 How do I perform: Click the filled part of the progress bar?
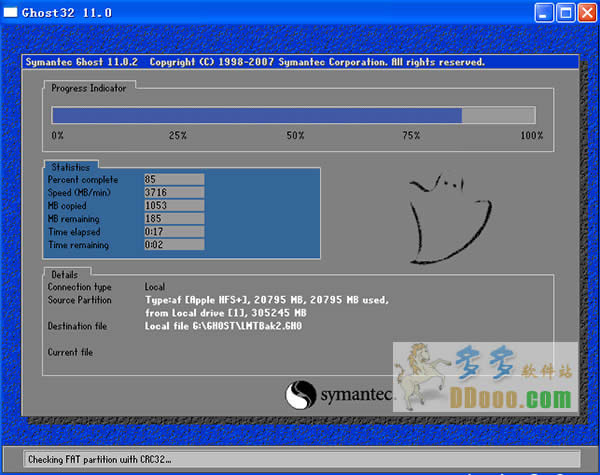click(256, 115)
